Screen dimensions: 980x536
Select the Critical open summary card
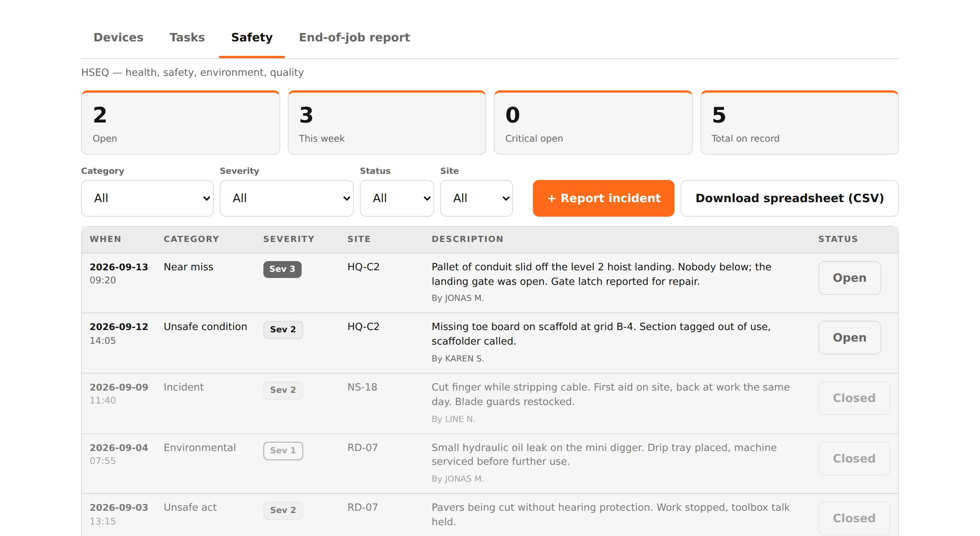593,123
